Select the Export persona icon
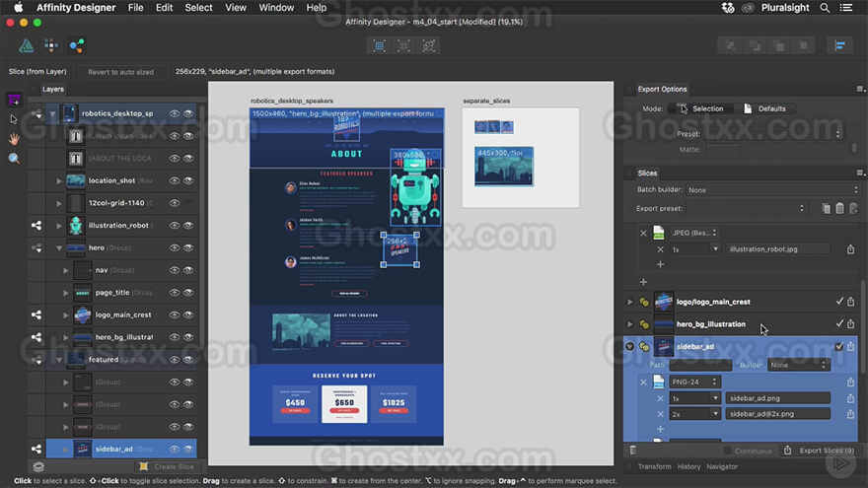This screenshot has height=488, width=868. (76, 46)
